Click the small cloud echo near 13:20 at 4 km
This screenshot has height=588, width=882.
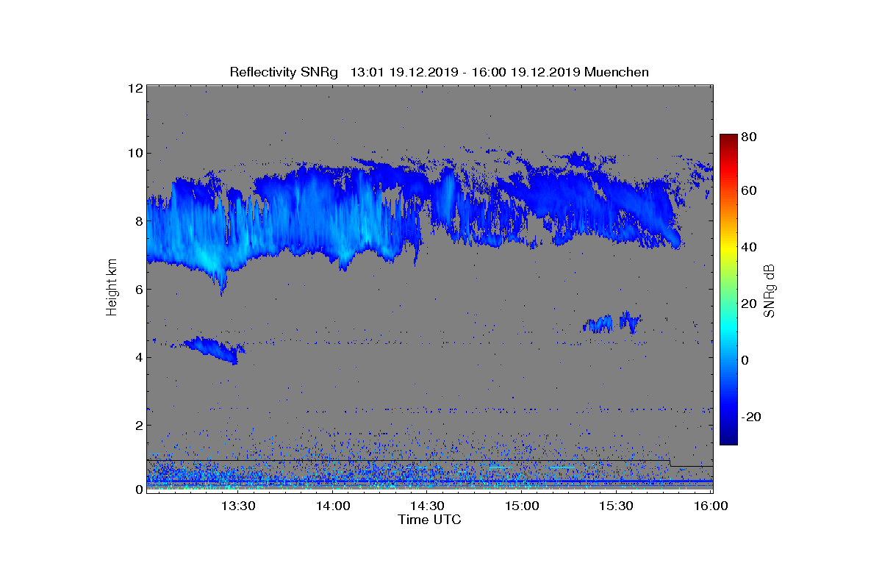pyautogui.click(x=214, y=349)
